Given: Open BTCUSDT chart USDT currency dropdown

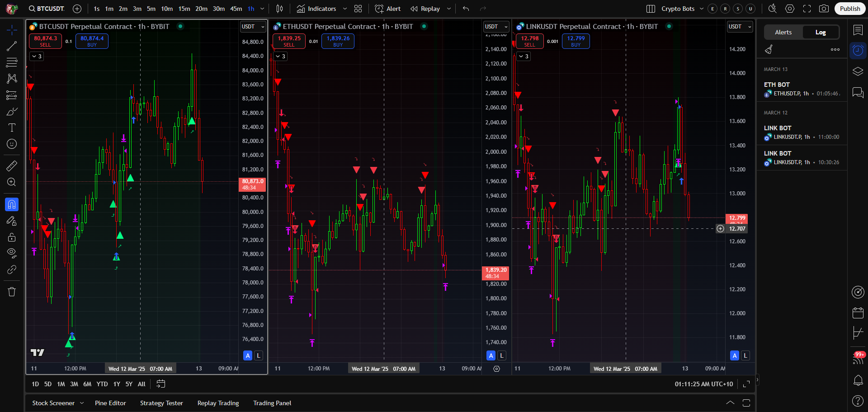Looking at the screenshot, I should point(253,27).
